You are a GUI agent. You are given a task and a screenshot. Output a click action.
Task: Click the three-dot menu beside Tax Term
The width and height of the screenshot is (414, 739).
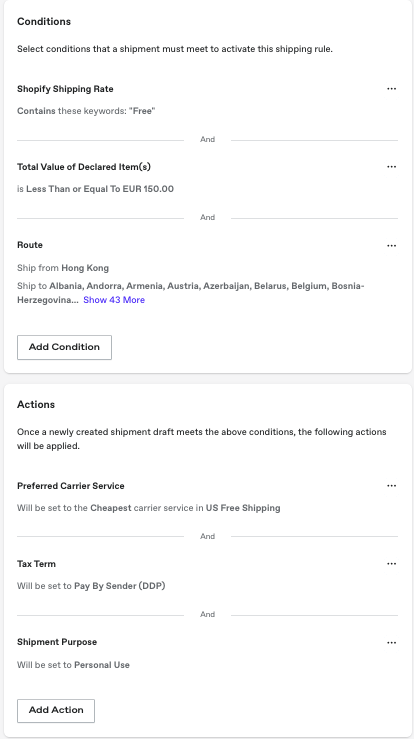[391, 564]
